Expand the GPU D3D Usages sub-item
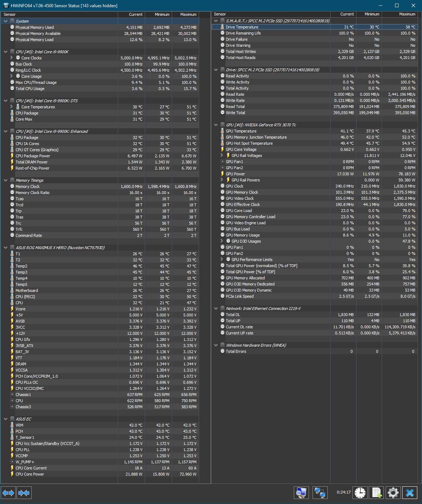Screen dimensions: 422x504 222,241
